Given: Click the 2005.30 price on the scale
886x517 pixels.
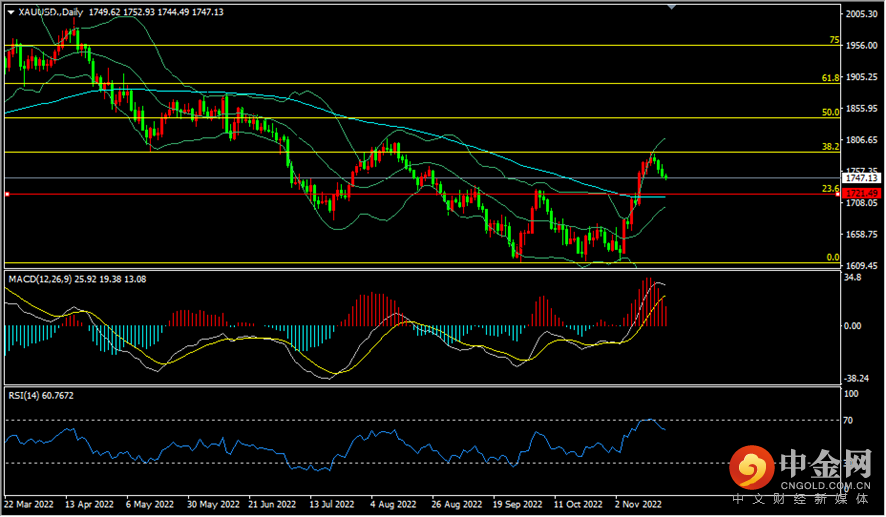Looking at the screenshot, I should (861, 14).
